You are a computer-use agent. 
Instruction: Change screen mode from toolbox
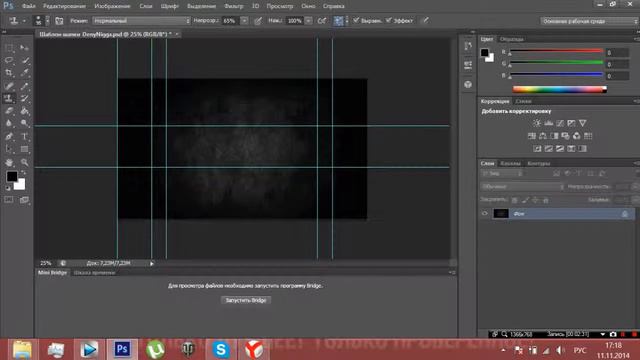pos(24,200)
